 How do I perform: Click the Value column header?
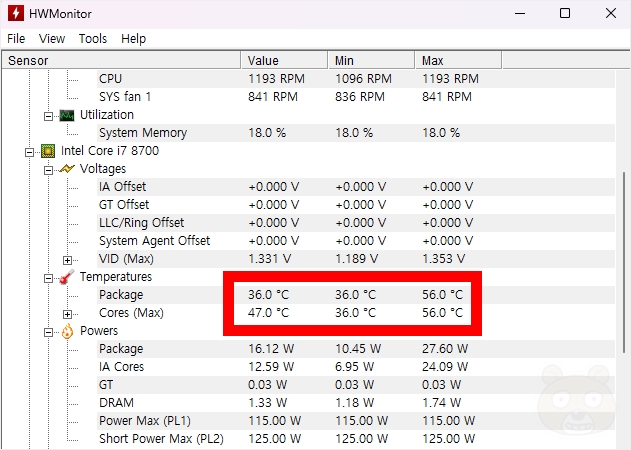point(285,60)
